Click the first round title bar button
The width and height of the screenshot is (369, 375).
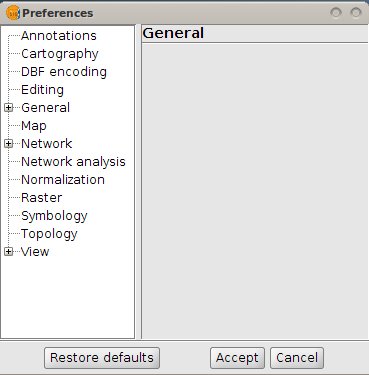[336, 13]
